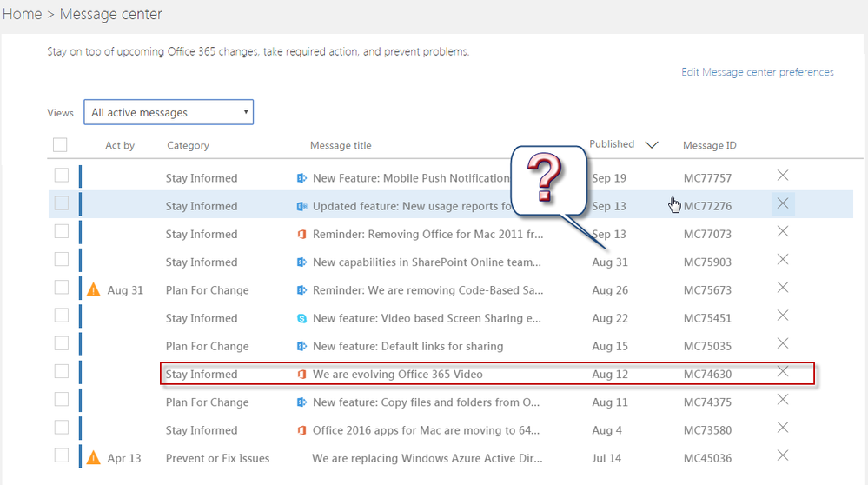Click SharePoint icon beside Code-Based Sandbox reminder

(301, 290)
